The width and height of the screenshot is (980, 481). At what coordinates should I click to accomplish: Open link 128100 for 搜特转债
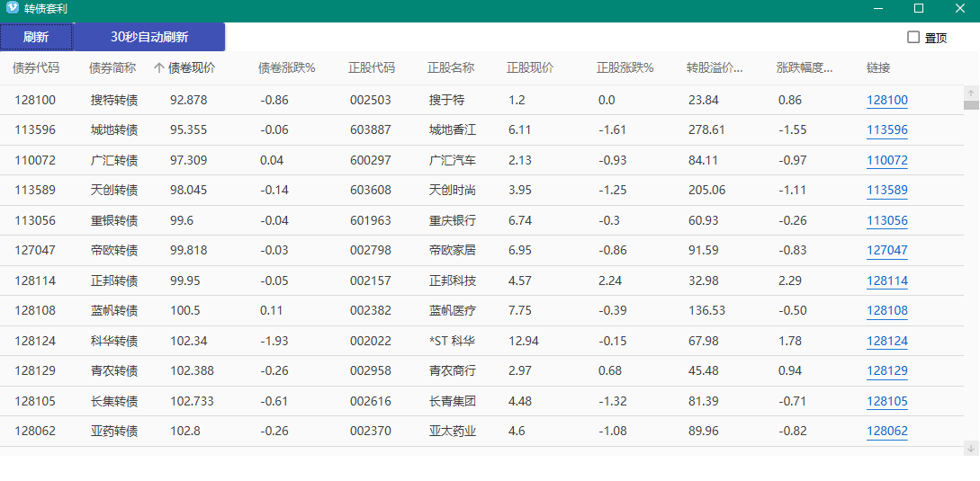tap(887, 101)
